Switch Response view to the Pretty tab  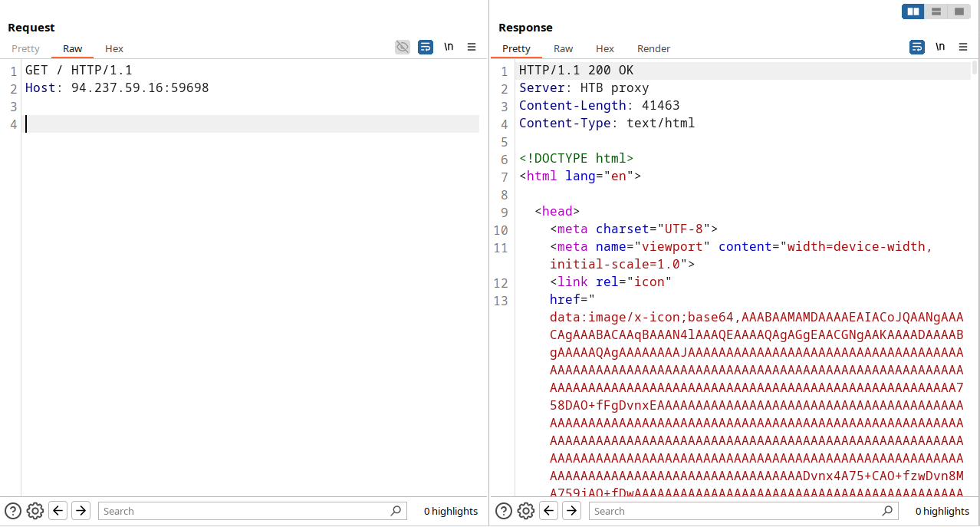point(517,48)
